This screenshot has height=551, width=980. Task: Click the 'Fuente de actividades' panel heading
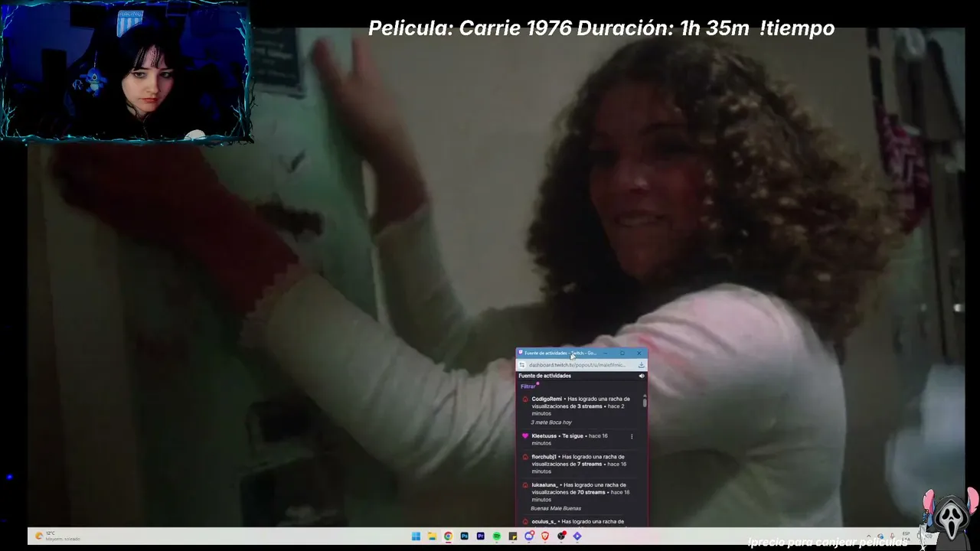544,376
